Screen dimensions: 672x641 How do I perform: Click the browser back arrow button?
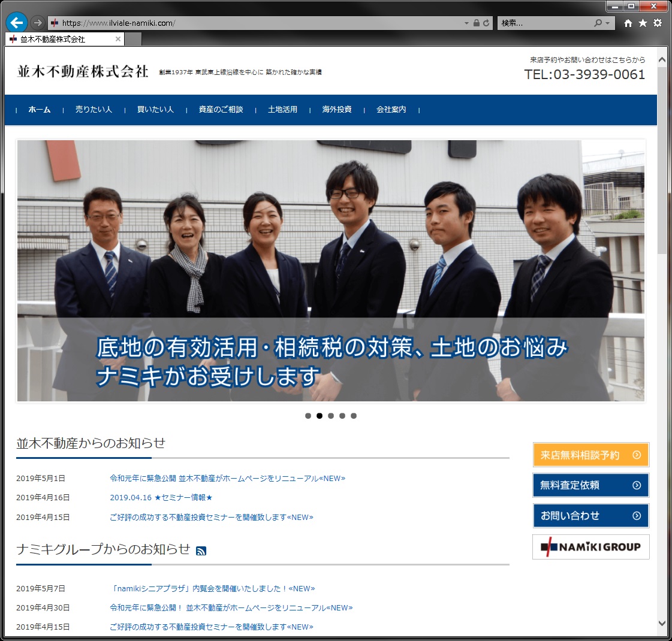pyautogui.click(x=17, y=23)
